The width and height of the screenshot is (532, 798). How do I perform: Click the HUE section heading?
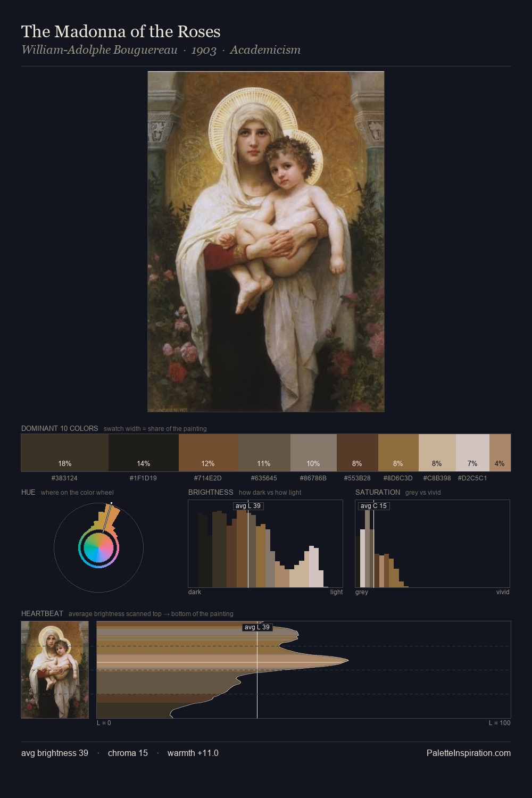pos(28,492)
